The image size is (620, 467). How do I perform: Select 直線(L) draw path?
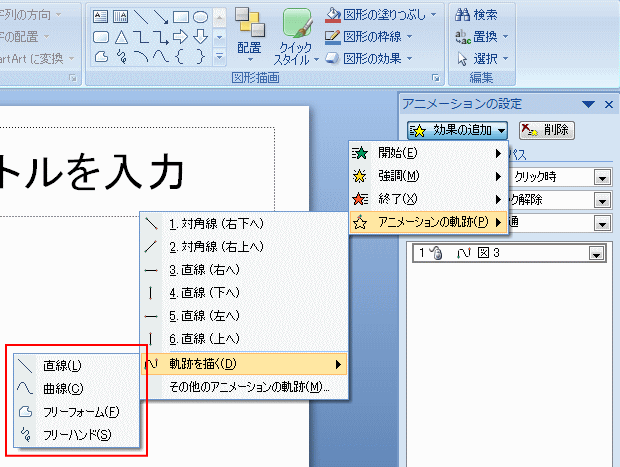pyautogui.click(x=76, y=366)
